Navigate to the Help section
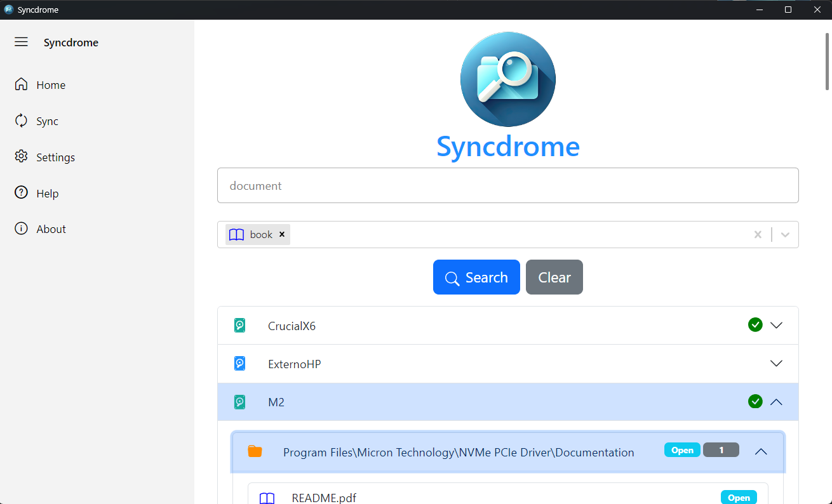 [21, 193]
